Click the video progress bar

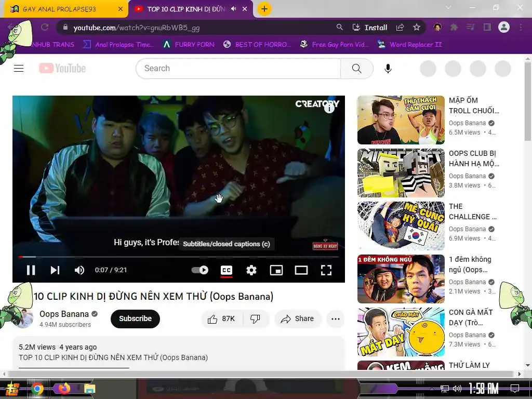point(179,257)
